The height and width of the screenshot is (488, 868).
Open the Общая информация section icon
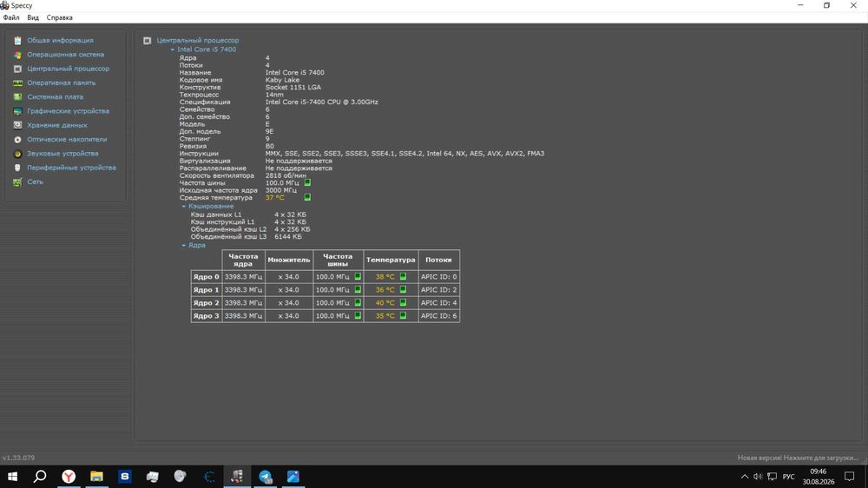[x=17, y=41]
